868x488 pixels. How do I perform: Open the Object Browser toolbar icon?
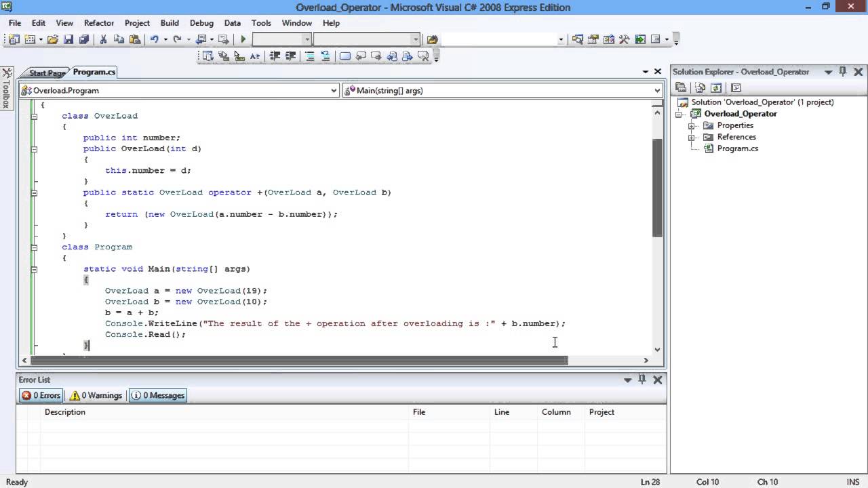point(609,39)
